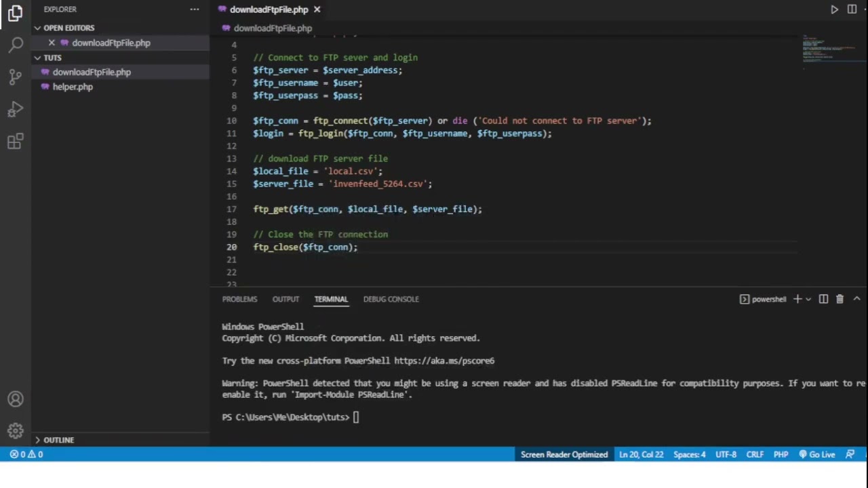Open launch profile dropdown beside plus
The width and height of the screenshot is (868, 488).
point(808,299)
